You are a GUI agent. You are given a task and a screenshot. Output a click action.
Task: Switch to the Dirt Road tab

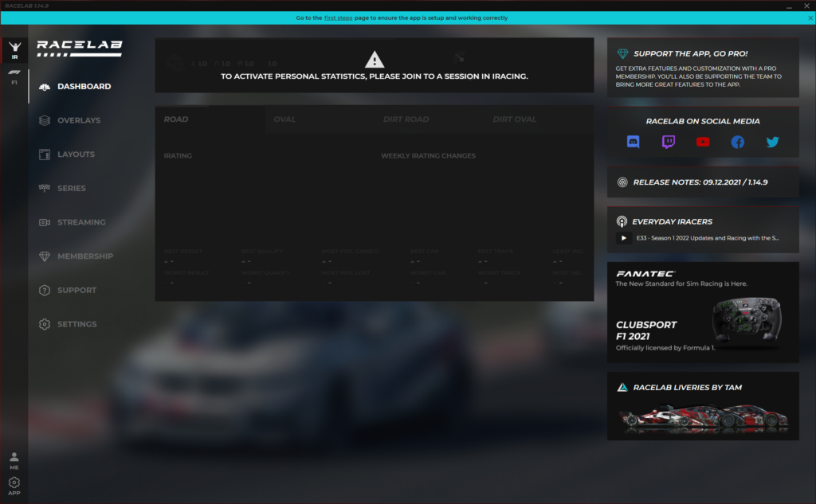430,119
